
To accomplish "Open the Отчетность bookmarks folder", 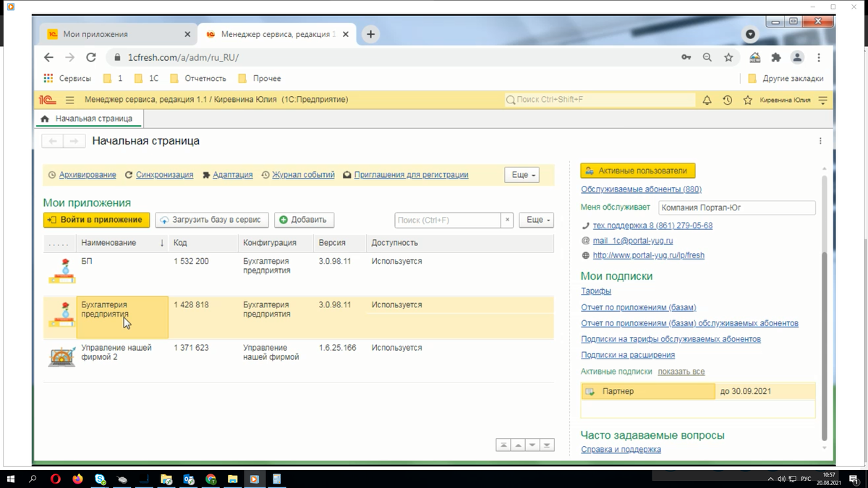I will [198, 78].
